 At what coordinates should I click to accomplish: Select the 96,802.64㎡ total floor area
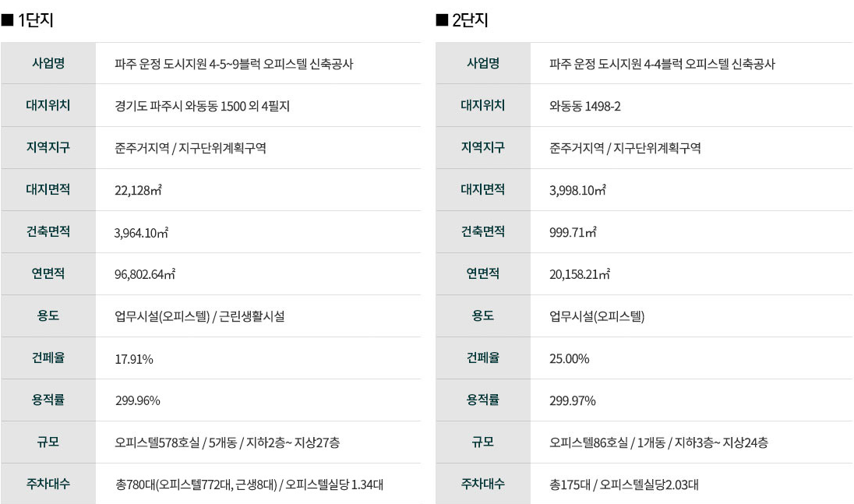[145, 273]
